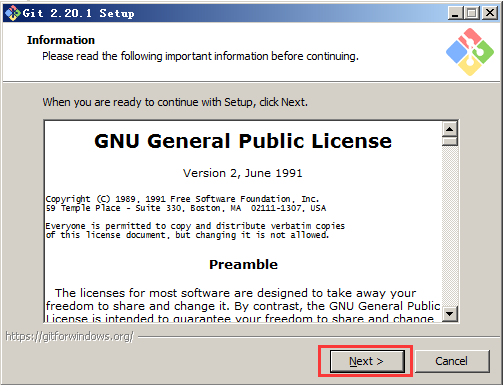Click the empty scrollbar track below the thumb
The width and height of the screenshot is (503, 385).
point(450,226)
